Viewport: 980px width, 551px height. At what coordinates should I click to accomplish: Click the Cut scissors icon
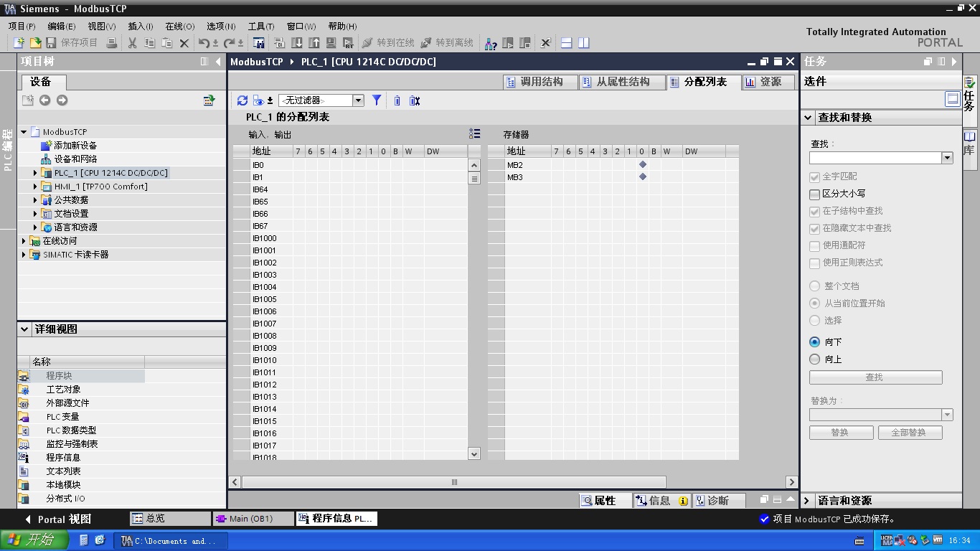(x=133, y=43)
